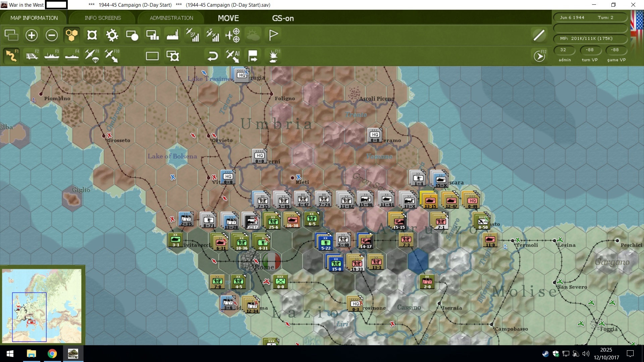This screenshot has height=362, width=644.
Task: Zoom in with the plus icon
Action: pos(32,35)
